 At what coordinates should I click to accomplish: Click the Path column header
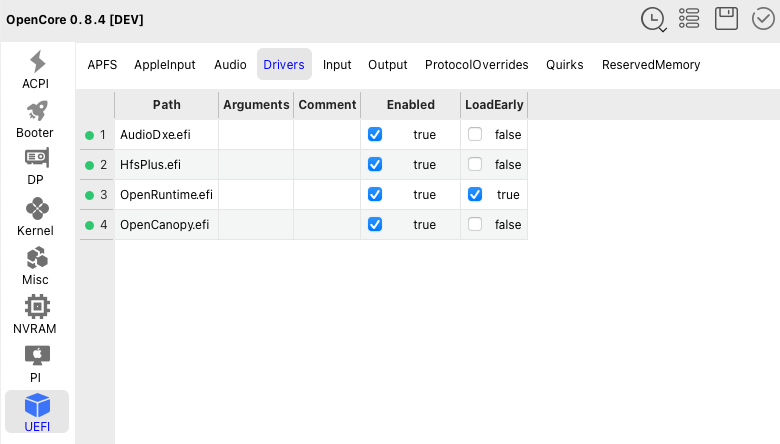click(167, 105)
